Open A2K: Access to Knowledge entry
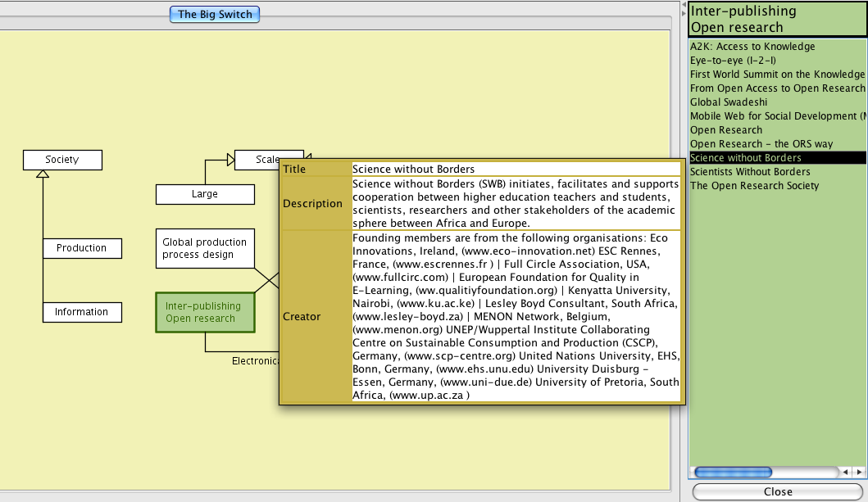 (x=752, y=47)
